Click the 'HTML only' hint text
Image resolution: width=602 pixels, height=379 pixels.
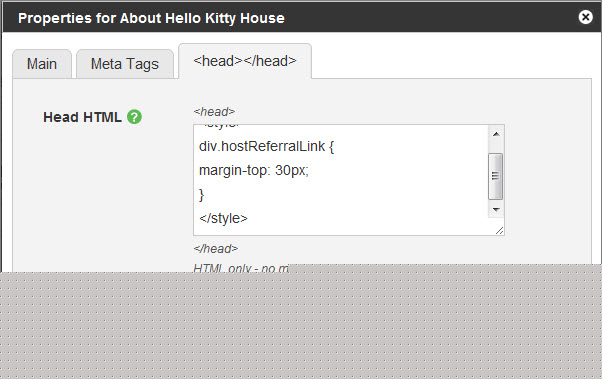[241, 268]
